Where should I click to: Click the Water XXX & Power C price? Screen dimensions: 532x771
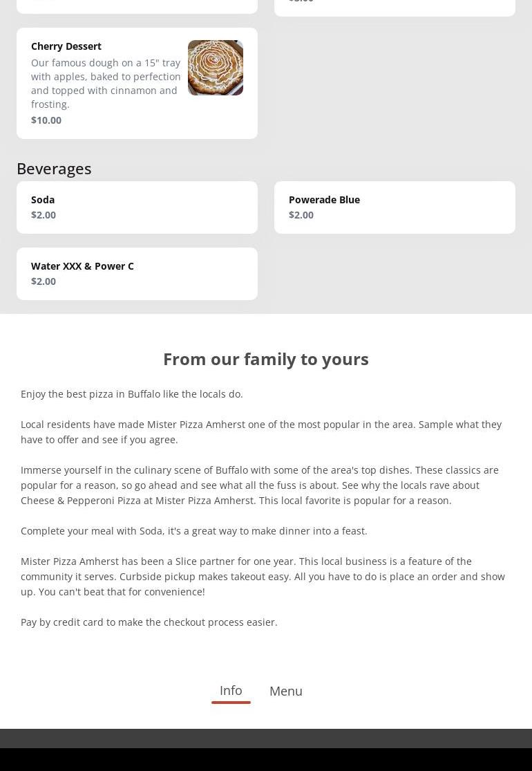(44, 281)
